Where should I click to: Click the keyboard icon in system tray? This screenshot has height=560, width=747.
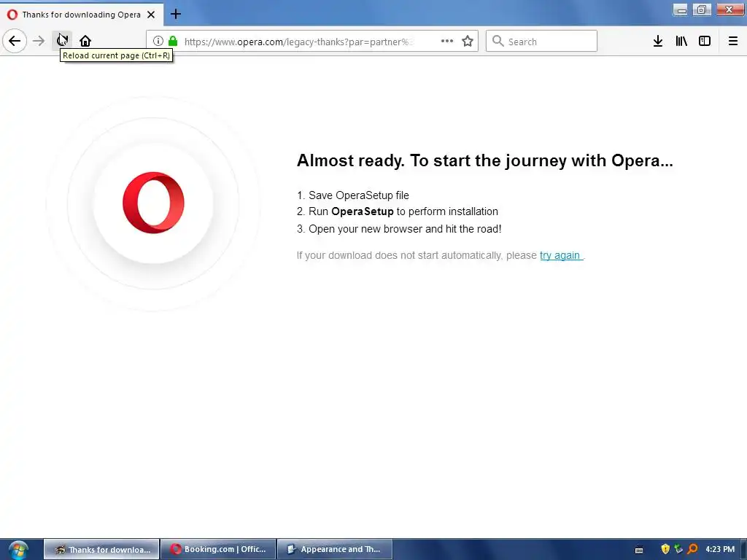click(639, 550)
